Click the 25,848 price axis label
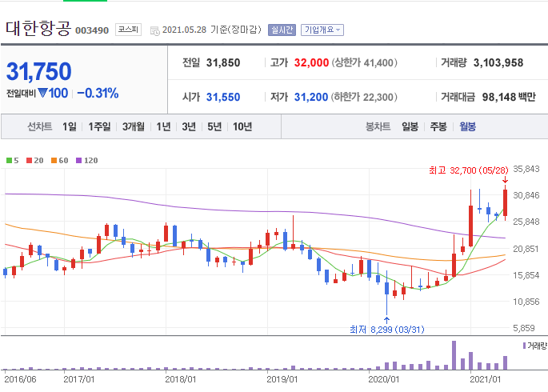 (x=526, y=222)
